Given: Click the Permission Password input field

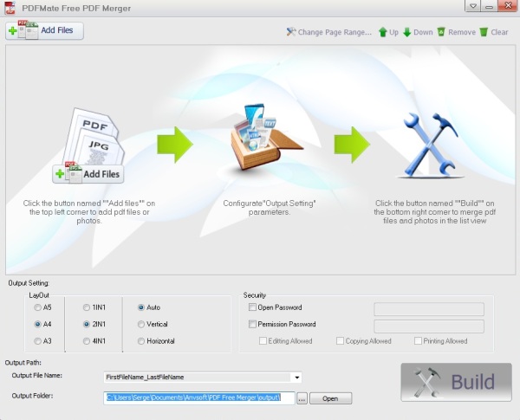Looking at the screenshot, I should (x=429, y=326).
